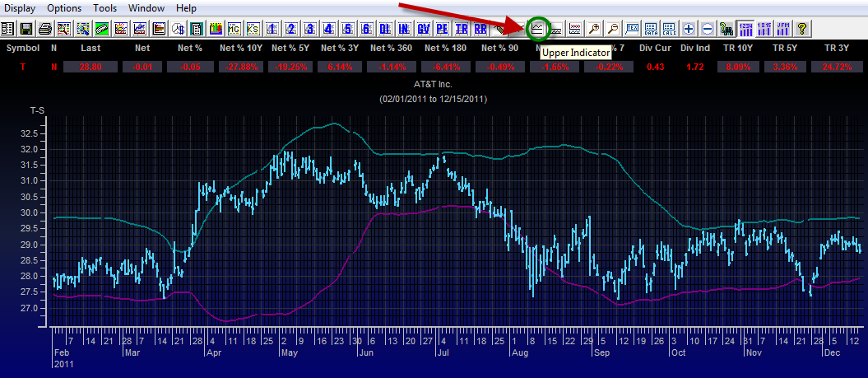Click the colorful bar chart toolbar icon
The image size is (868, 378).
click(215, 28)
